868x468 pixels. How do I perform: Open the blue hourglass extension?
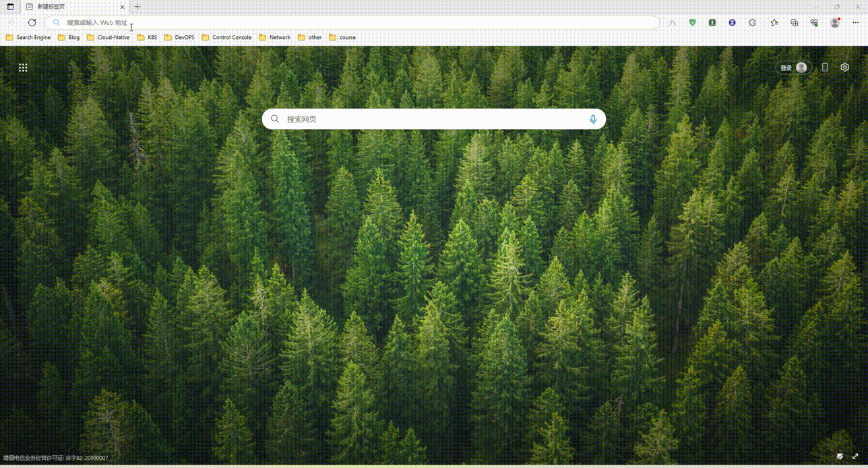coord(732,22)
